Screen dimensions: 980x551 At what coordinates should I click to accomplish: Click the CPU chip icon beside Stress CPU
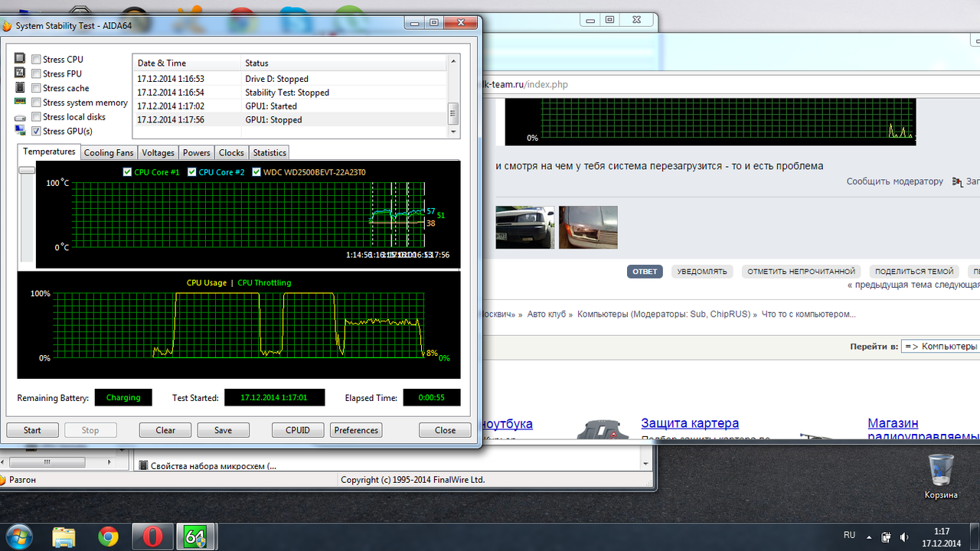[x=20, y=59]
